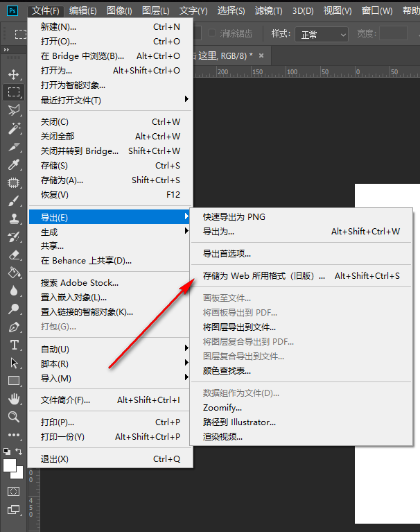Image resolution: width=420 pixels, height=532 pixels.
Task: Click the Photoshop Ps logo icon
Action: point(12,11)
